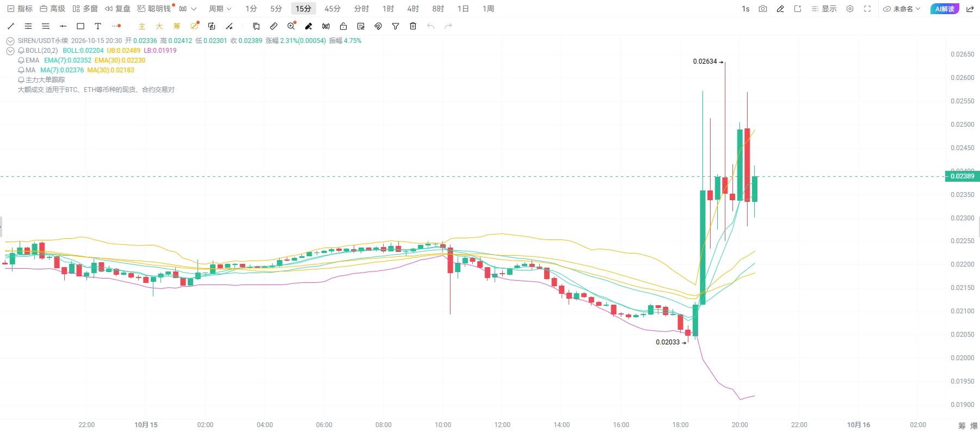Open the 未命名 layout dropdown
Image resolution: width=980 pixels, height=432 pixels.
point(902,9)
